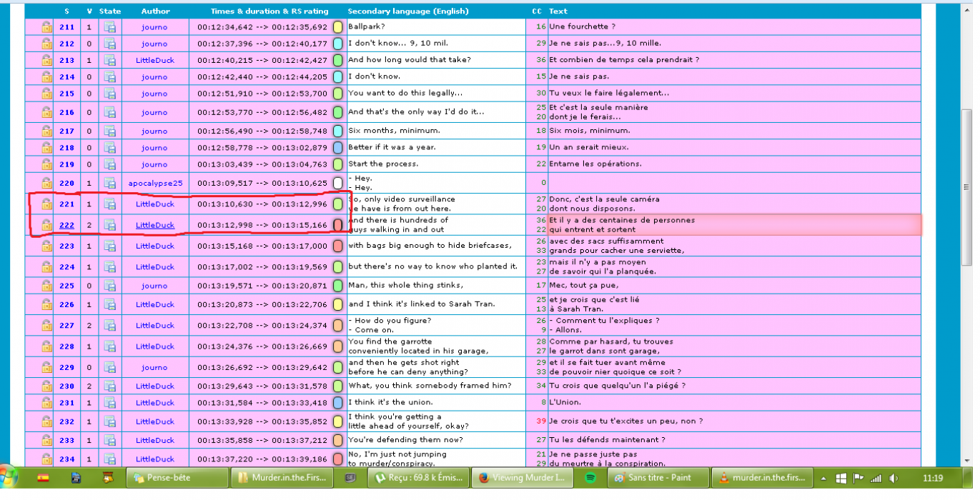The image size is (980, 500).
Task: Click the state icon for sequence 229
Action: click(110, 367)
